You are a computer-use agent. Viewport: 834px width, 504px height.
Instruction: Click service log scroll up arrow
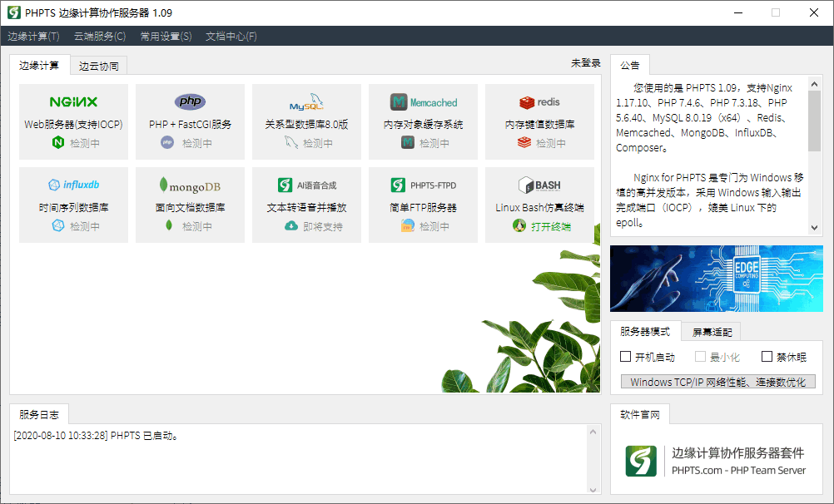(593, 432)
